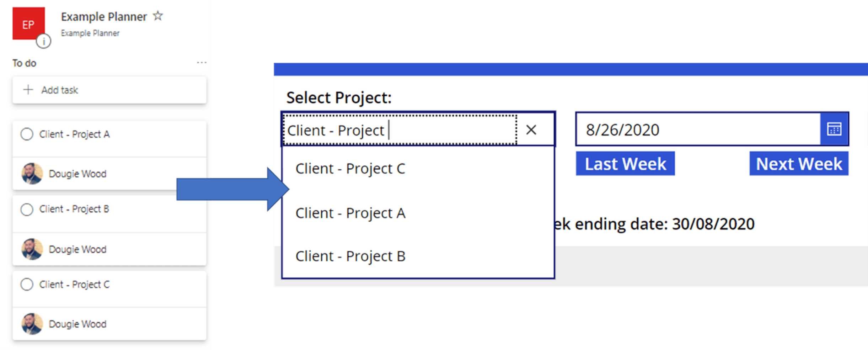The height and width of the screenshot is (350, 868).
Task: Open the calendar date picker icon
Action: pyautogui.click(x=834, y=129)
